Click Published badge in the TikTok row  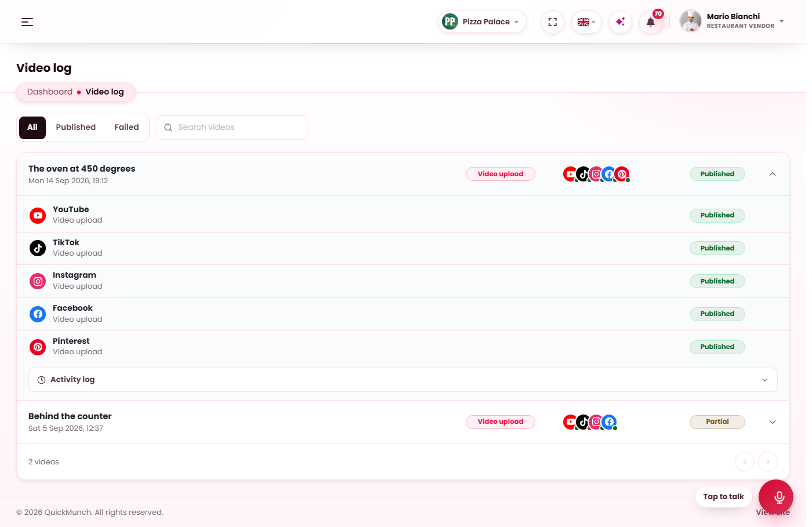717,248
